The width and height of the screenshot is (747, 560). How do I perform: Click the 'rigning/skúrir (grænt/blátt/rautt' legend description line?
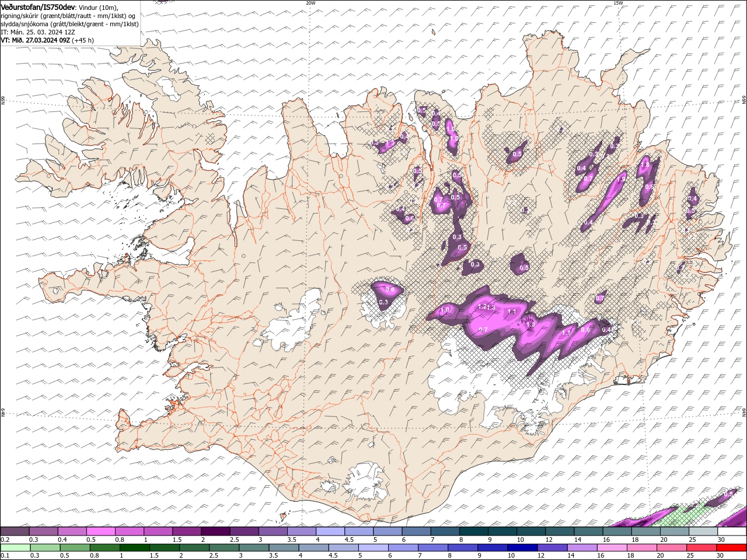point(67,15)
